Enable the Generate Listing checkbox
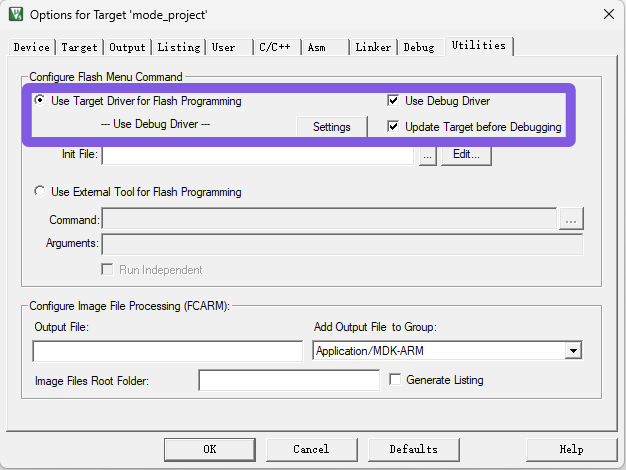This screenshot has width=626, height=470. pos(395,379)
